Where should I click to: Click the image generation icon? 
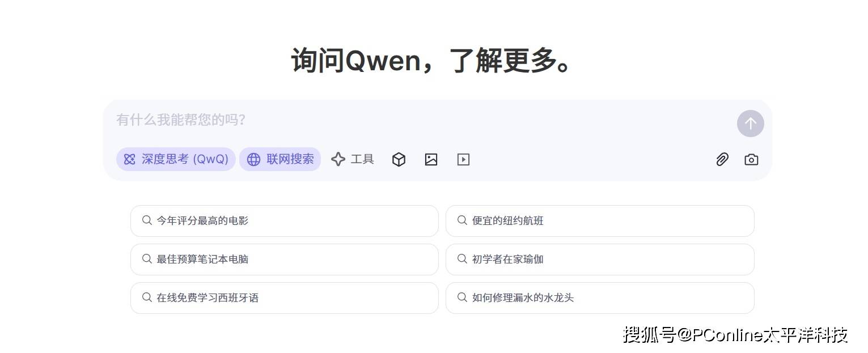pos(431,160)
